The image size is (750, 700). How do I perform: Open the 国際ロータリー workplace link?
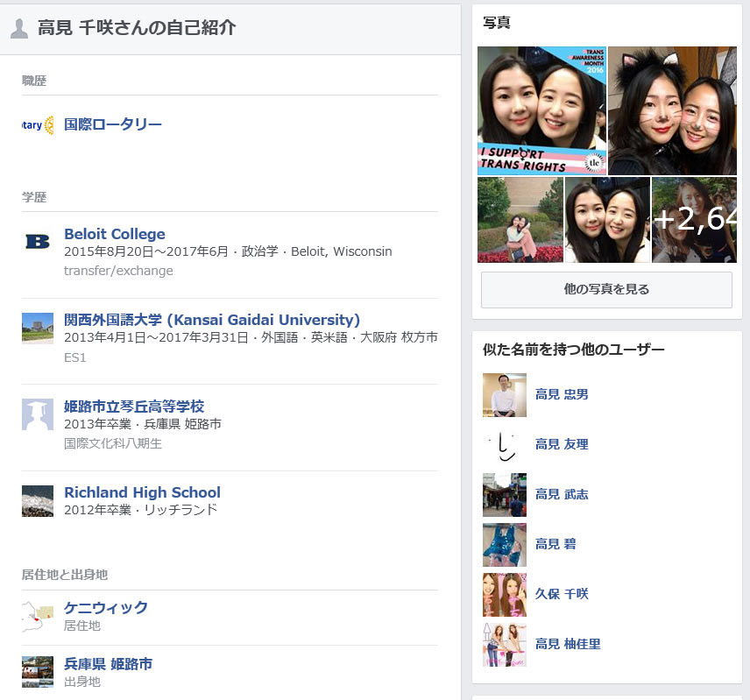coord(113,124)
